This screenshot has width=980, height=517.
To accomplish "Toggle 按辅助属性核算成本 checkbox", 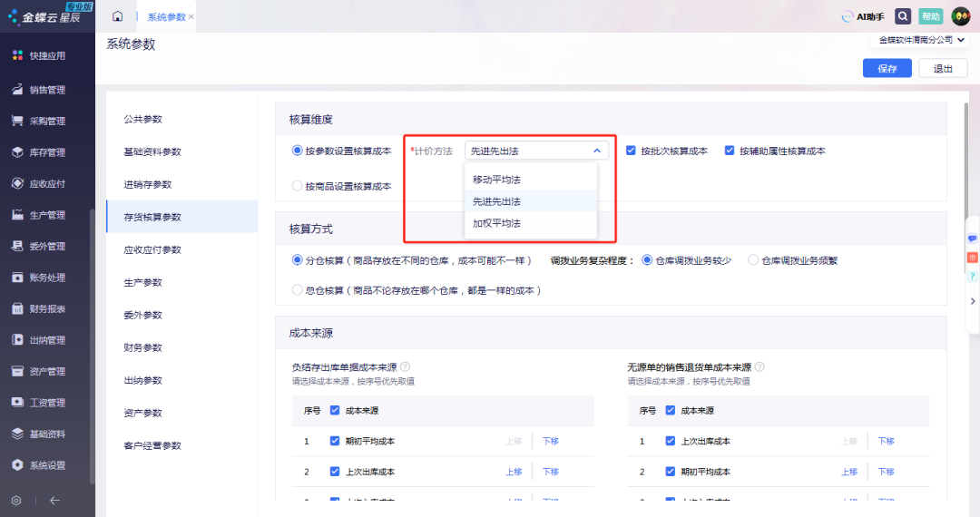I will (x=730, y=151).
